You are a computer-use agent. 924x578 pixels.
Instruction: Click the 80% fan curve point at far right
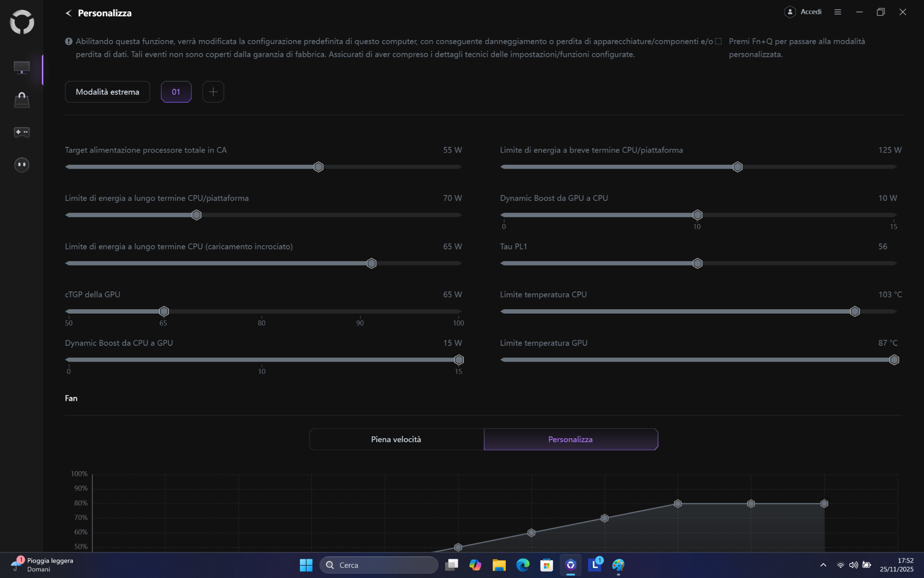[824, 503]
